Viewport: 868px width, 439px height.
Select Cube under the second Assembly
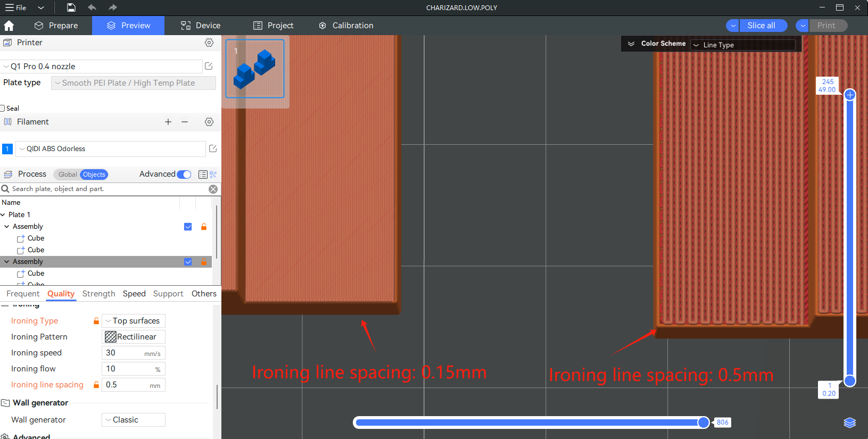click(36, 274)
